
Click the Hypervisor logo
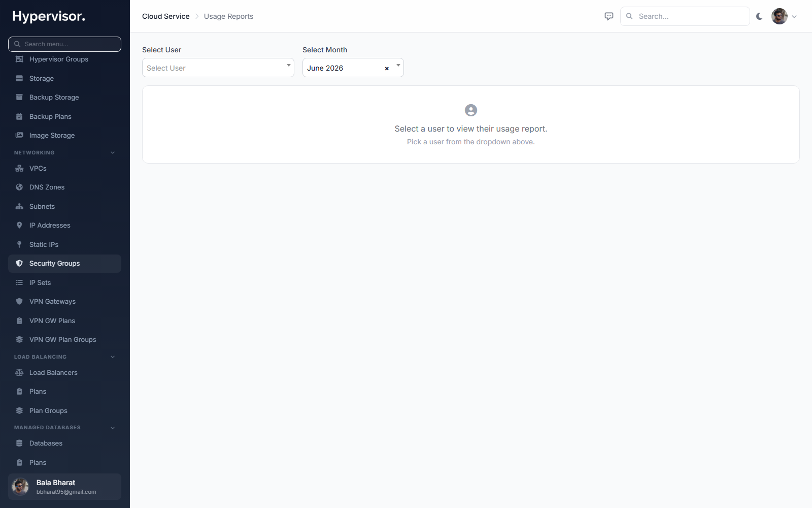49,16
